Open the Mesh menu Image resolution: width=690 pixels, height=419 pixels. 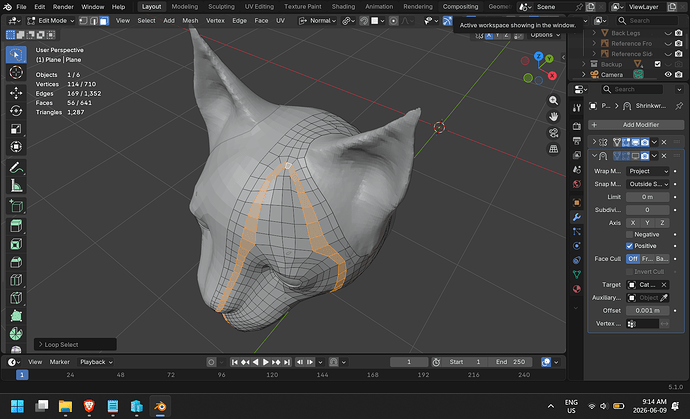(x=190, y=21)
